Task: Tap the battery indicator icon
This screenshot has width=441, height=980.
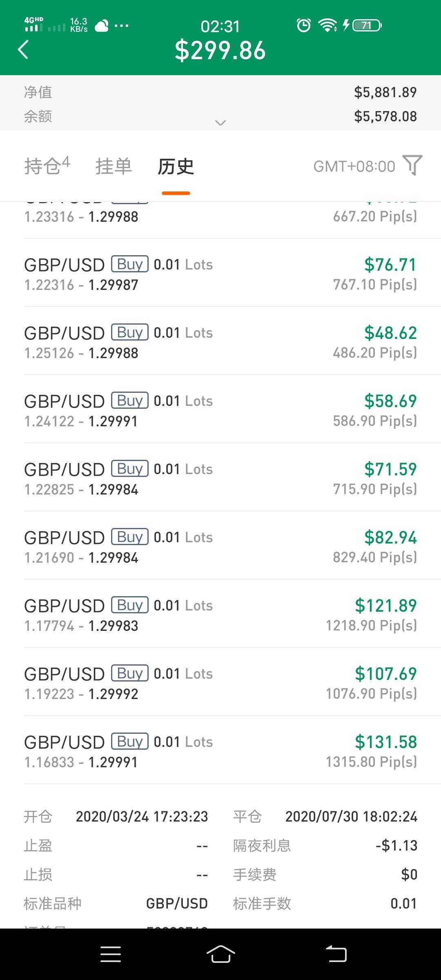Action: [367, 25]
